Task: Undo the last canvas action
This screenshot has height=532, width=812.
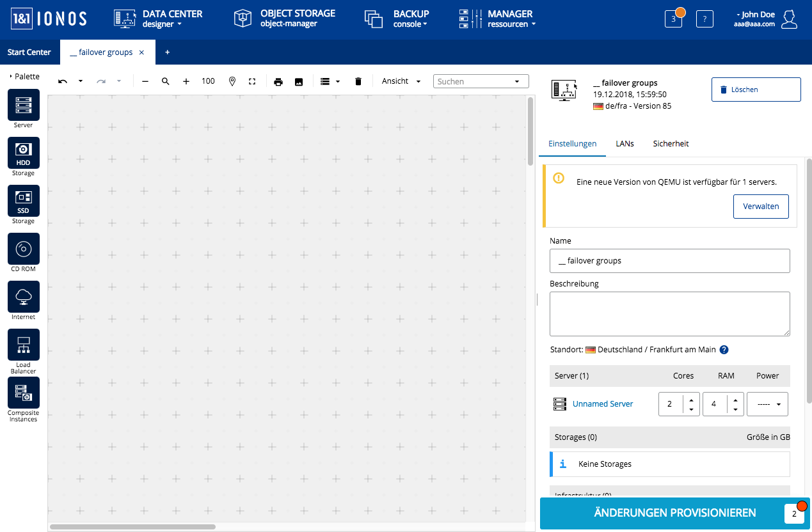Action: (x=63, y=82)
